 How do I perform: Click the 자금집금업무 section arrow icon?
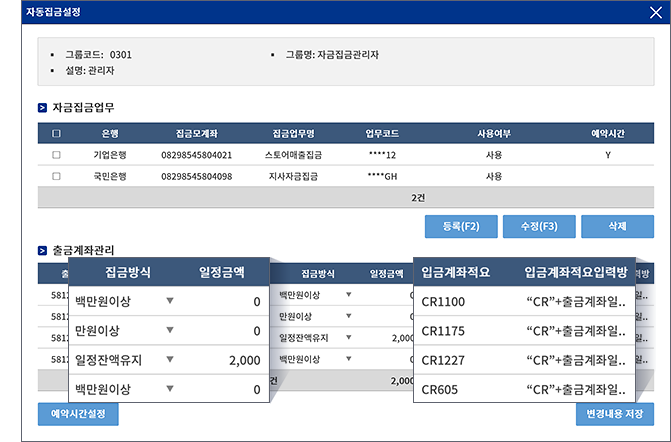click(42, 107)
